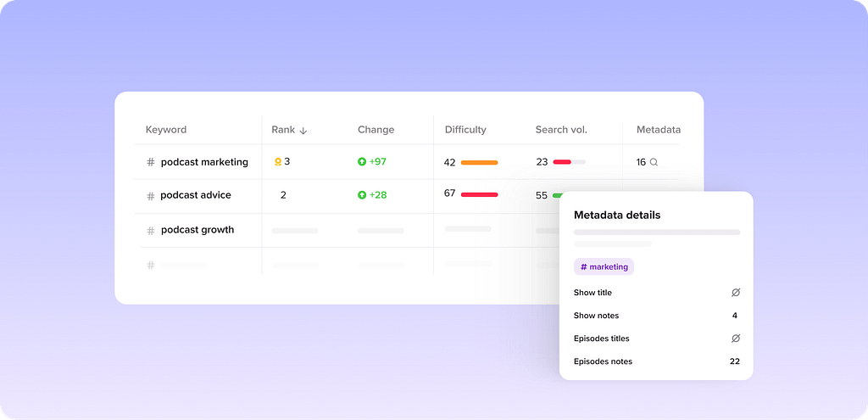
Task: Open the podcast growth keyword
Action: pos(198,230)
